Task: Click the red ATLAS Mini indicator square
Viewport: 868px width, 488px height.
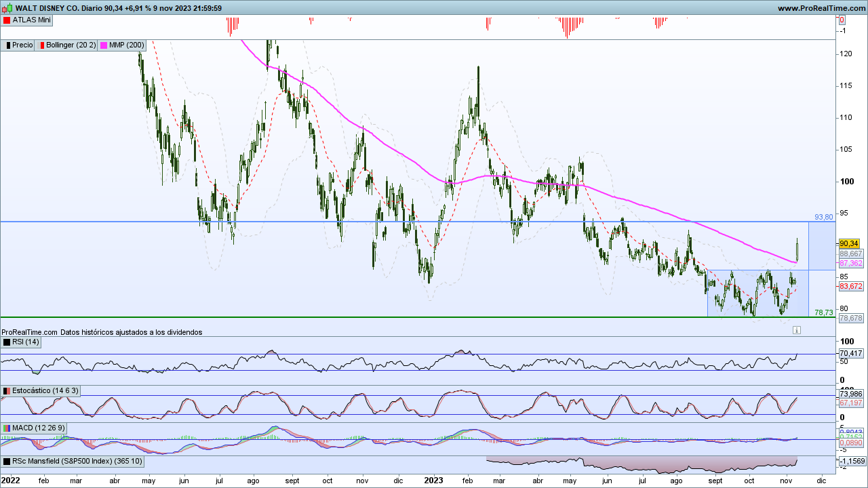Action: (6, 20)
